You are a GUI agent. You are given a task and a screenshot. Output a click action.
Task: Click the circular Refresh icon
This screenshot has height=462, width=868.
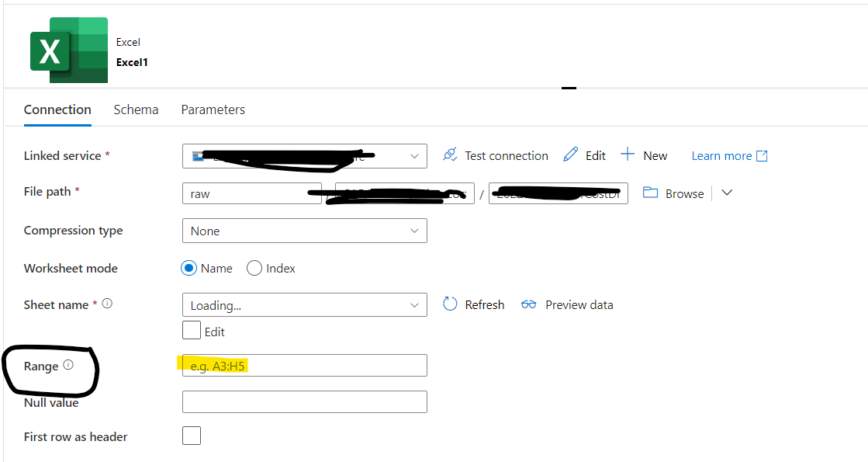pyautogui.click(x=450, y=304)
